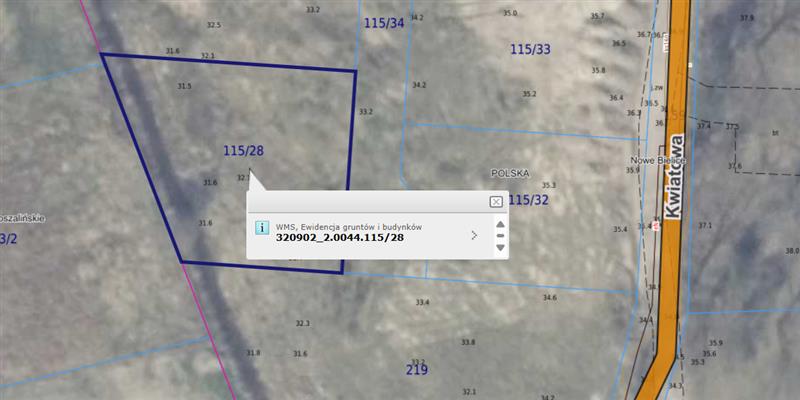Click elevation point labeled 33.8

[x=468, y=343]
